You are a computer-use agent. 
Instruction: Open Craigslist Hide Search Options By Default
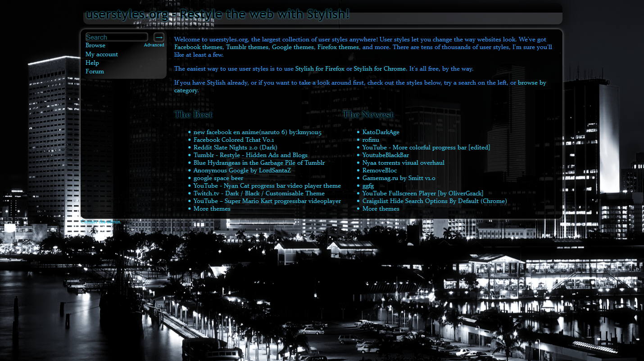pyautogui.click(x=435, y=201)
